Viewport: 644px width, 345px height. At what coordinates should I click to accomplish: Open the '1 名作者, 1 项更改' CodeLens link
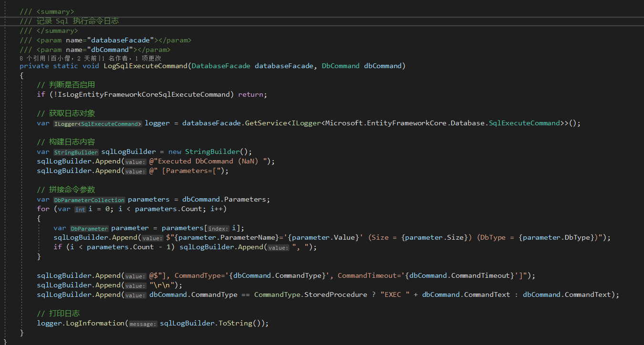tap(131, 58)
